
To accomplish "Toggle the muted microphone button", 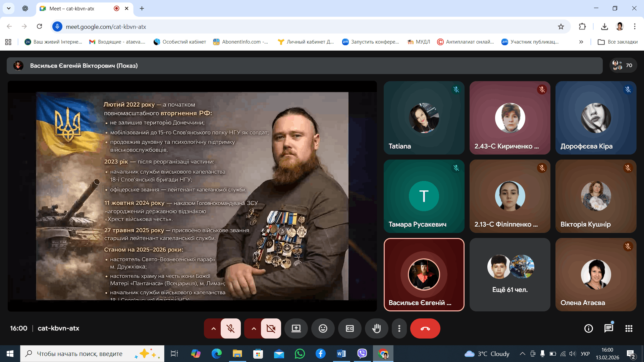I will point(230,328).
